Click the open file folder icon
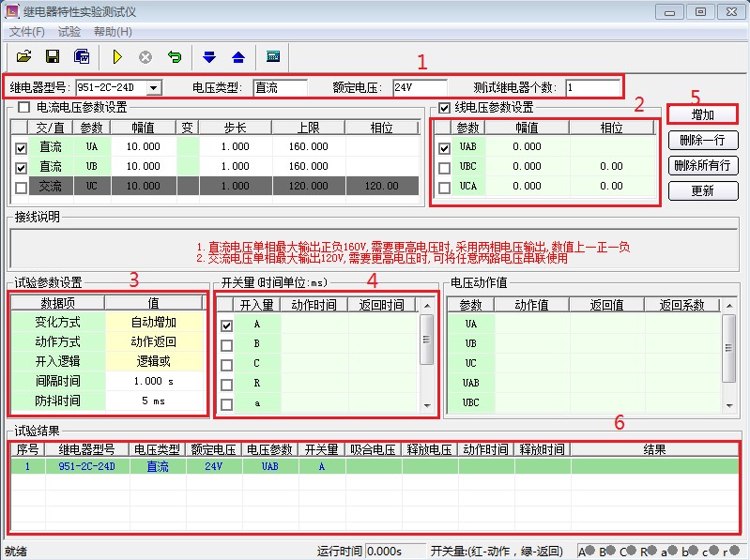The width and height of the screenshot is (750, 560). [x=24, y=56]
